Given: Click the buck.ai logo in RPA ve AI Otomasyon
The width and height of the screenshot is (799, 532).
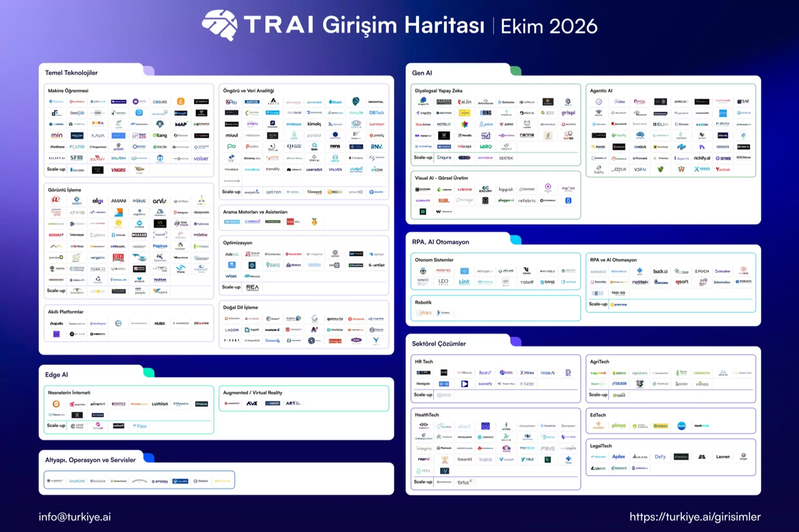Looking at the screenshot, I should coord(660,271).
